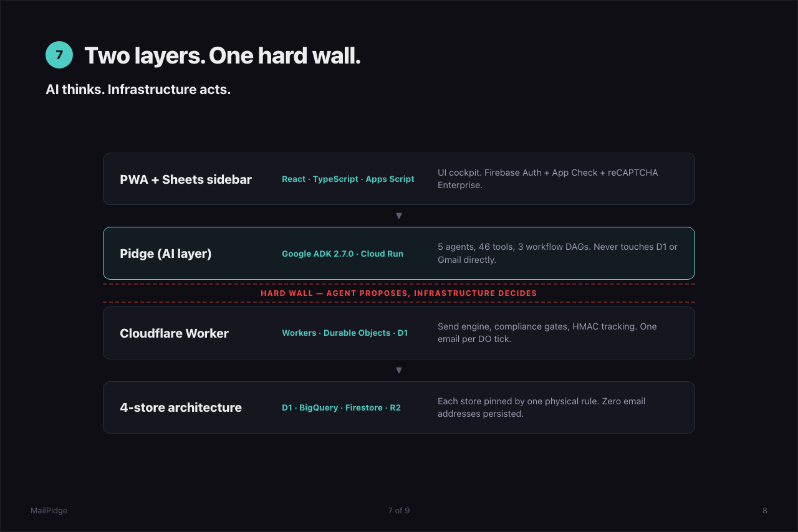Click the 4-store architecture heading
798x532 pixels.
point(181,407)
